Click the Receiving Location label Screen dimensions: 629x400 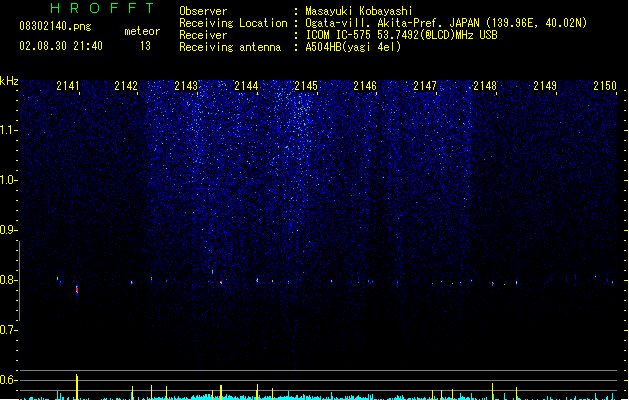pyautogui.click(x=233, y=23)
